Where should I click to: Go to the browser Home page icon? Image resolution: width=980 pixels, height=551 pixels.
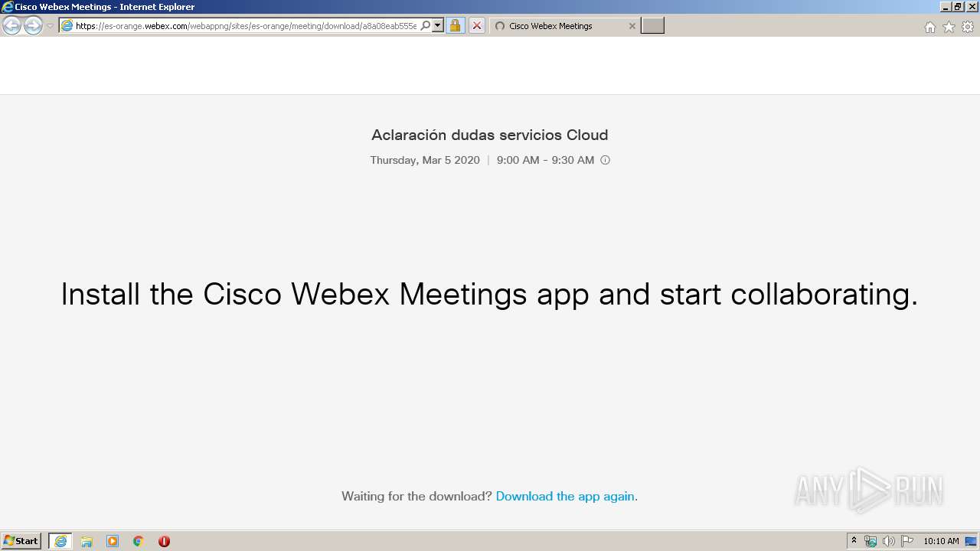[929, 27]
